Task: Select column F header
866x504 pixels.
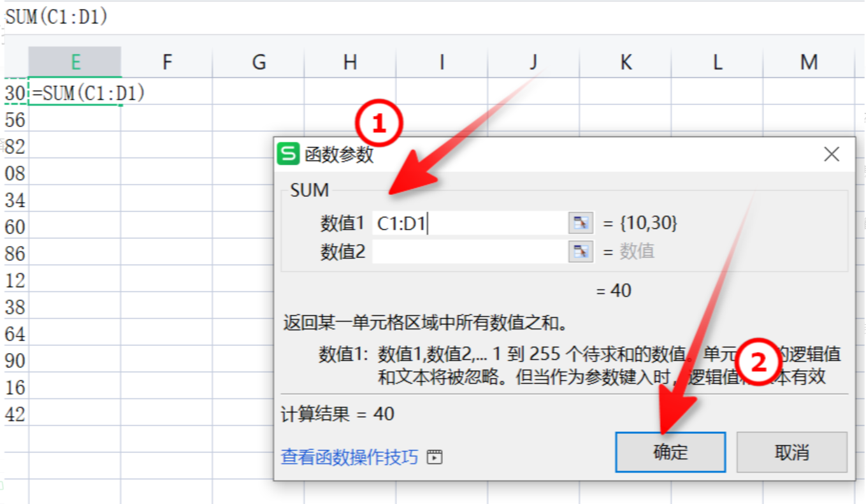Action: click(x=167, y=62)
